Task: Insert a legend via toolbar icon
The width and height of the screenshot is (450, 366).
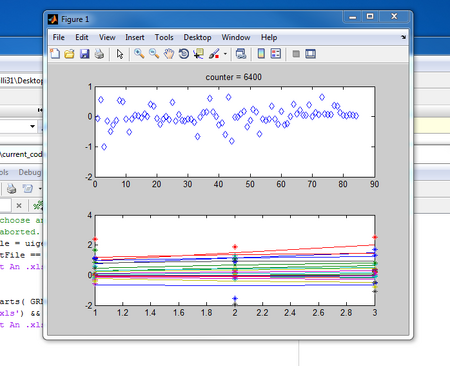Action: (x=276, y=54)
